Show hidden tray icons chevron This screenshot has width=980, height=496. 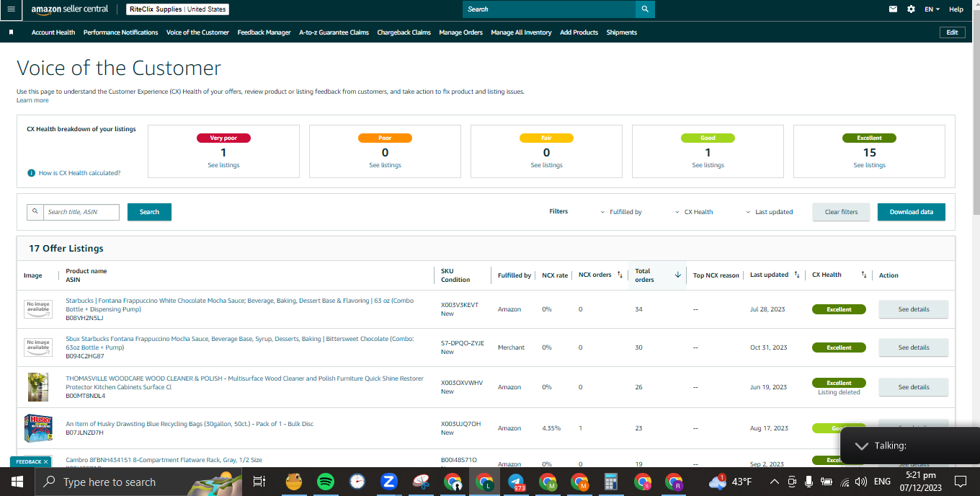774,482
